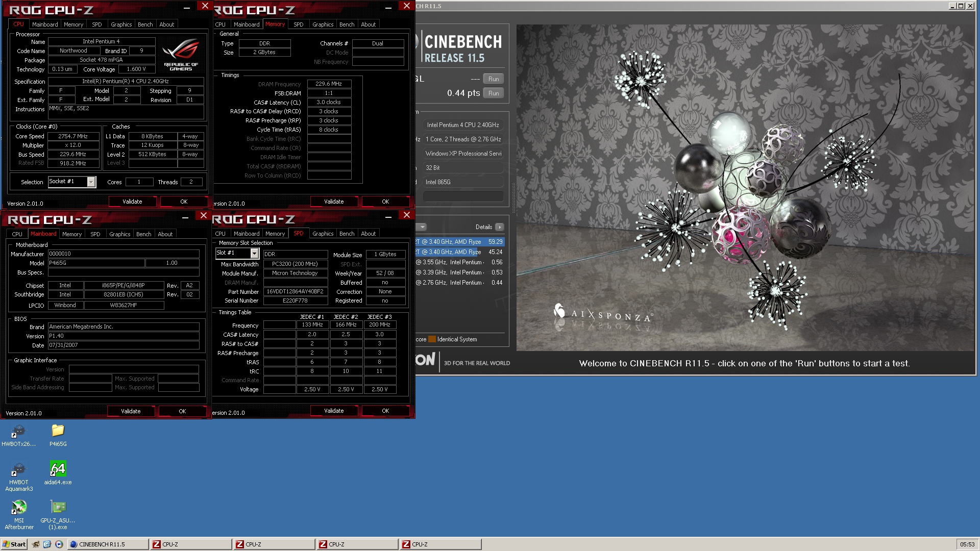Switch to CINEBENCH R11.5 taskbar item
Image resolution: width=980 pixels, height=551 pixels.
pyautogui.click(x=108, y=544)
